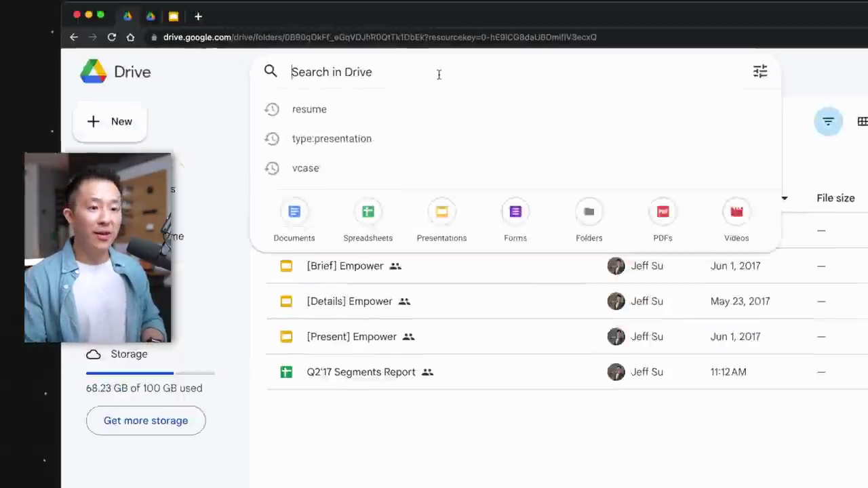Click the browser home icon
Image resolution: width=868 pixels, height=488 pixels.
(x=130, y=37)
